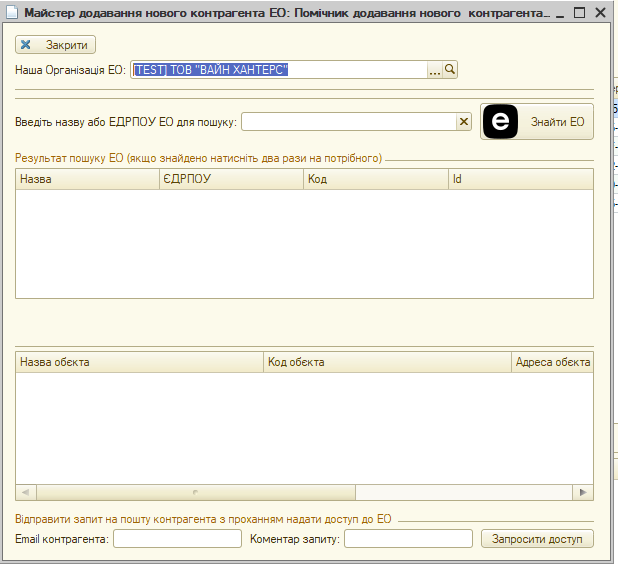The image size is (618, 564).
Task: Click the right scroll arrow of objects table
Action: click(x=583, y=492)
